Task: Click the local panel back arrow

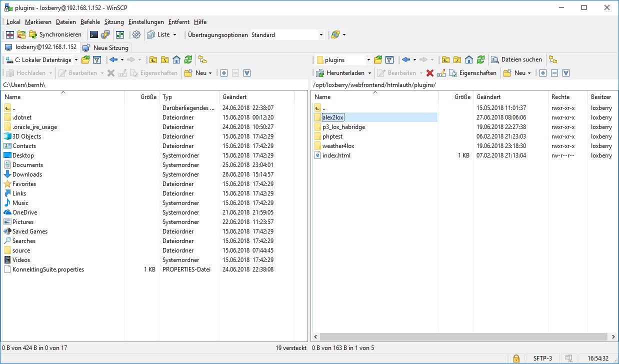Action: pyautogui.click(x=113, y=59)
